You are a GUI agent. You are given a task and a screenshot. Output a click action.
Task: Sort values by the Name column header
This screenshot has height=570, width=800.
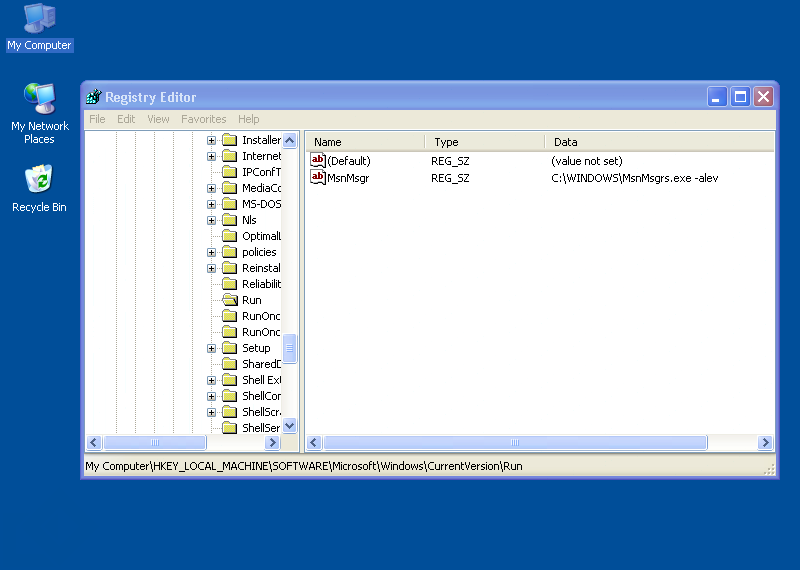click(366, 142)
